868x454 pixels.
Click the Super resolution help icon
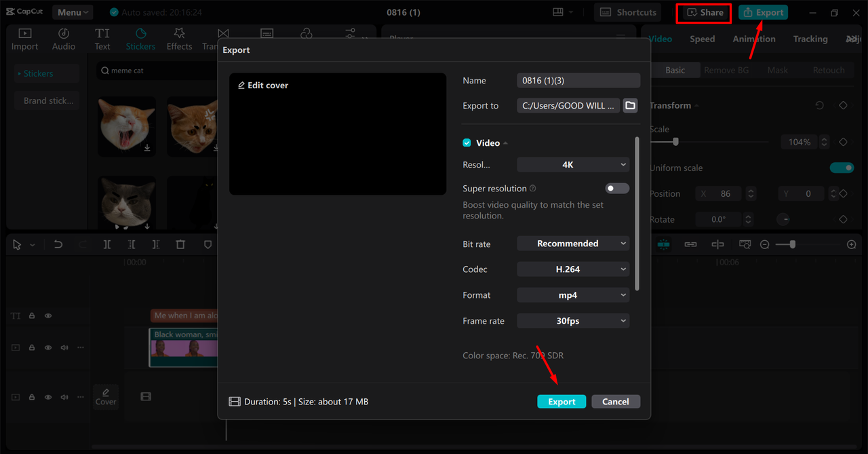533,189
